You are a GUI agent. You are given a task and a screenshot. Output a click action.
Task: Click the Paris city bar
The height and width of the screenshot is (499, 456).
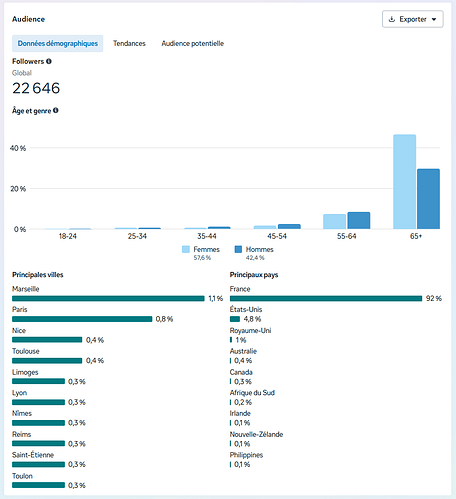coord(82,319)
